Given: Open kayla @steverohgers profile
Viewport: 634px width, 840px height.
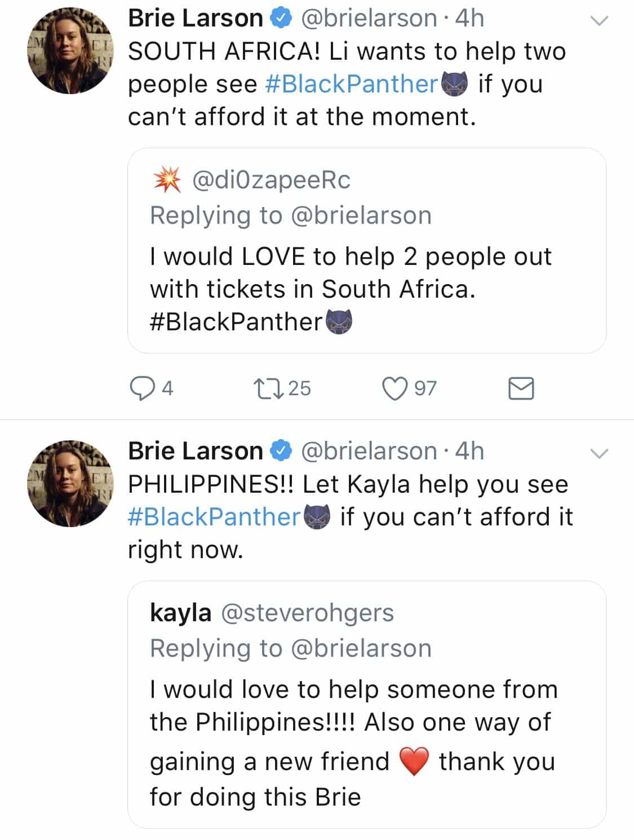Looking at the screenshot, I should (x=272, y=613).
